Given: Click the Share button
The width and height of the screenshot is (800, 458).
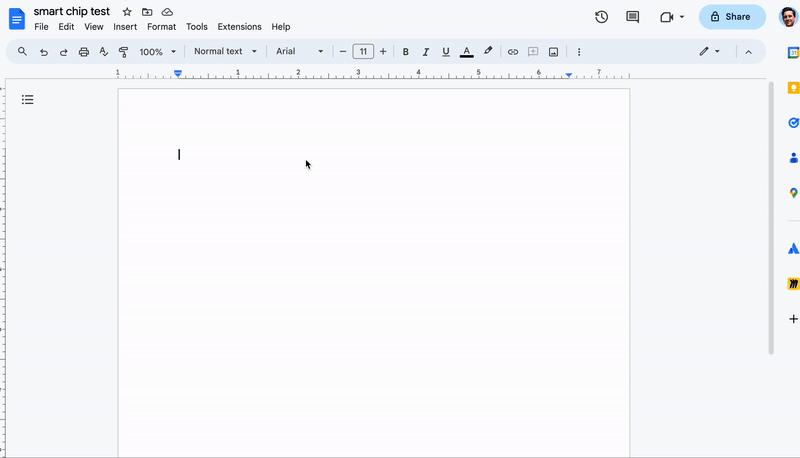Looking at the screenshot, I should [x=732, y=17].
